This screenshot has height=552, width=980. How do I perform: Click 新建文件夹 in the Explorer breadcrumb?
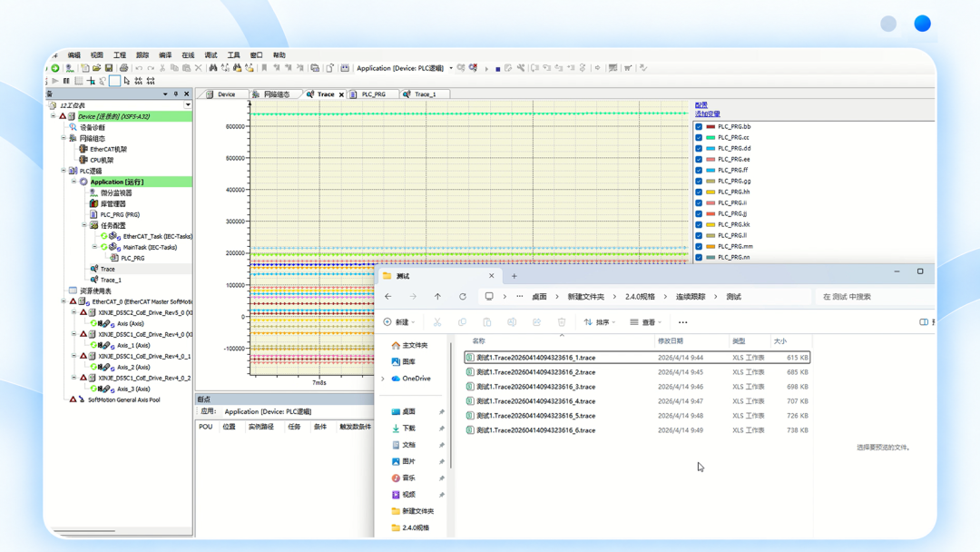(x=585, y=297)
